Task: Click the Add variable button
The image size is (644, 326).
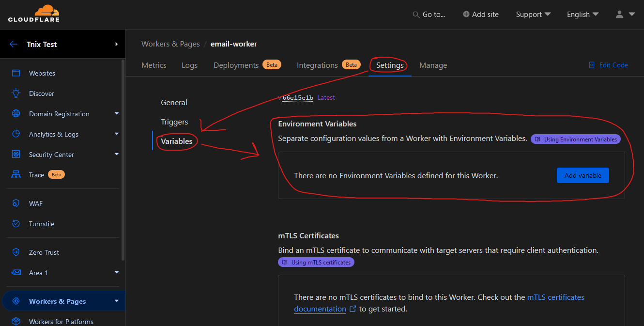Action: coord(583,175)
